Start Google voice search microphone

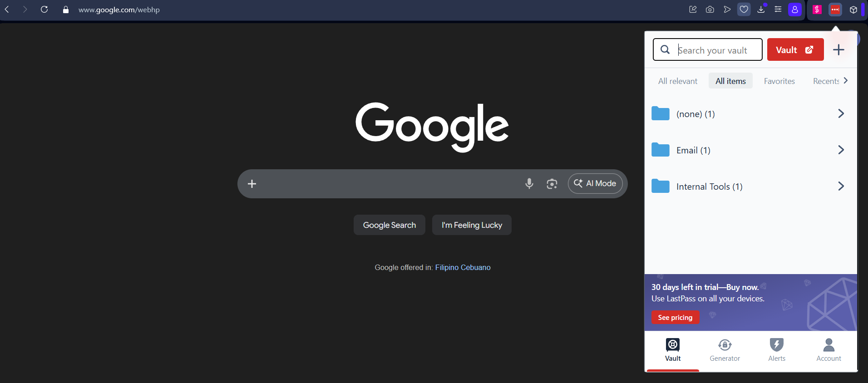(x=529, y=184)
